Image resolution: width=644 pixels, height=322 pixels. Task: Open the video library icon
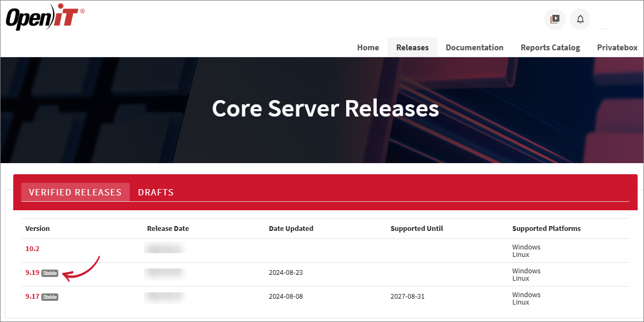(555, 19)
